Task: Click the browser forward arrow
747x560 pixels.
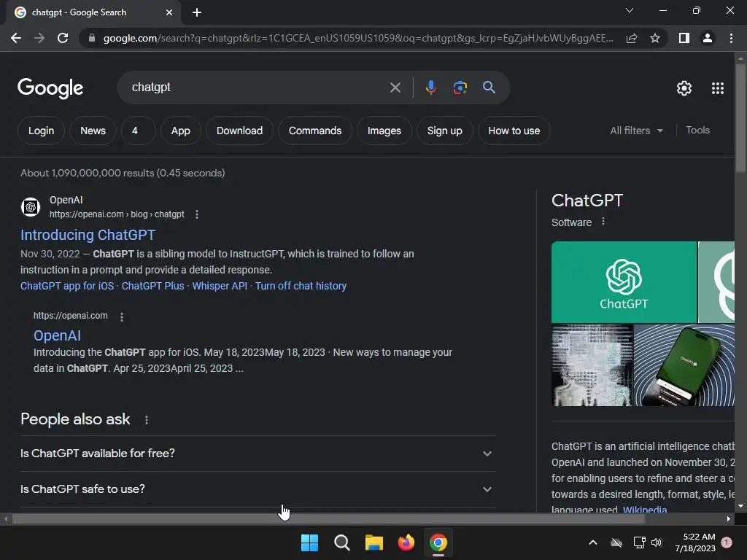Action: tap(39, 38)
